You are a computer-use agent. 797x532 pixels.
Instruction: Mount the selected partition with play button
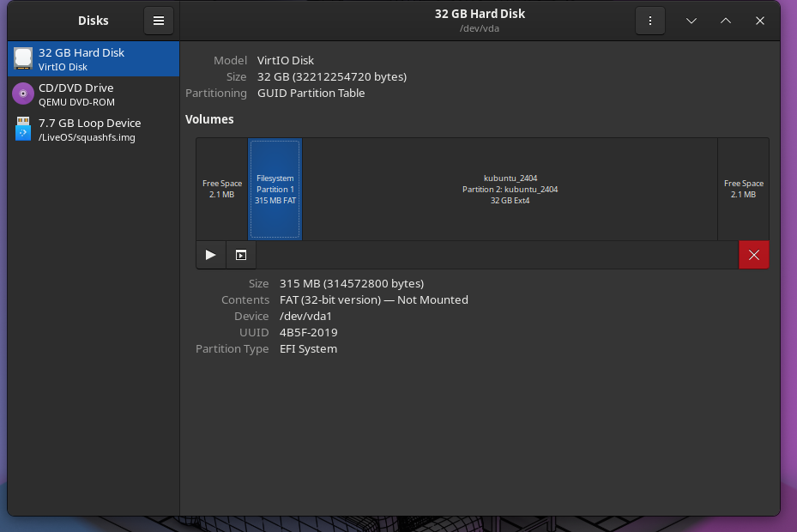click(x=211, y=255)
